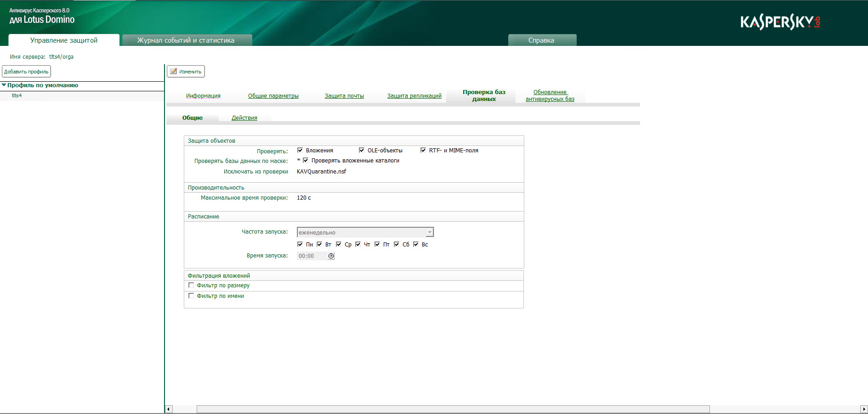The image size is (868, 414).
Task: Click the horizontal scrollbar right arrow
Action: pyautogui.click(x=863, y=409)
